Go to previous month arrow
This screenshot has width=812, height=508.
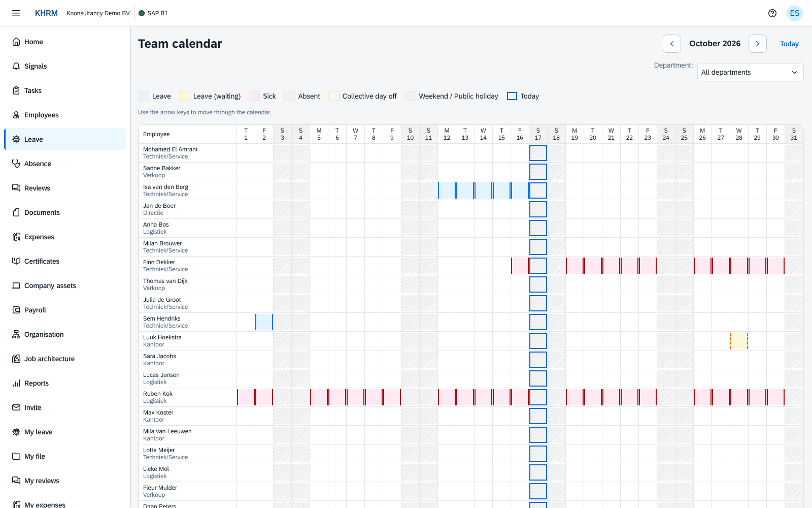pos(672,44)
